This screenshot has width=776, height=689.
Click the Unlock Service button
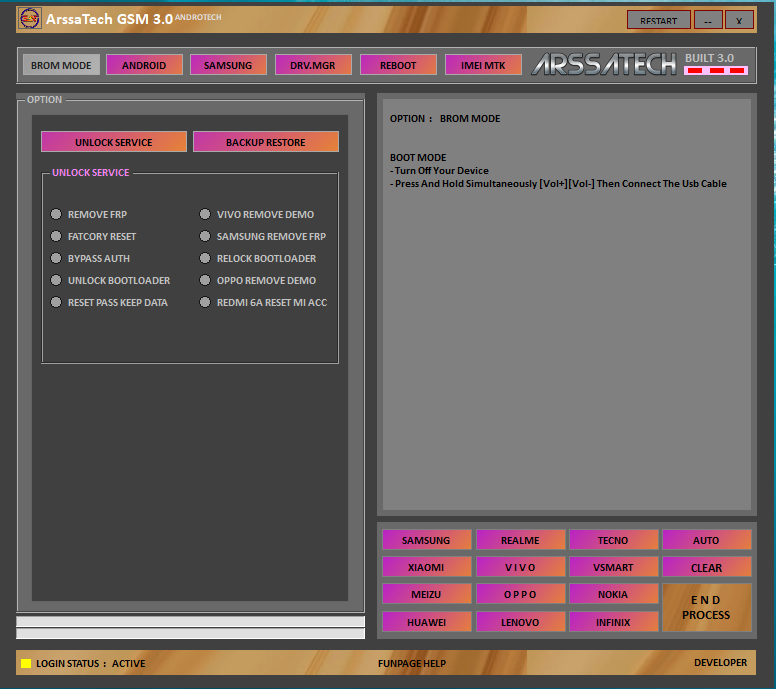pyautogui.click(x=114, y=142)
